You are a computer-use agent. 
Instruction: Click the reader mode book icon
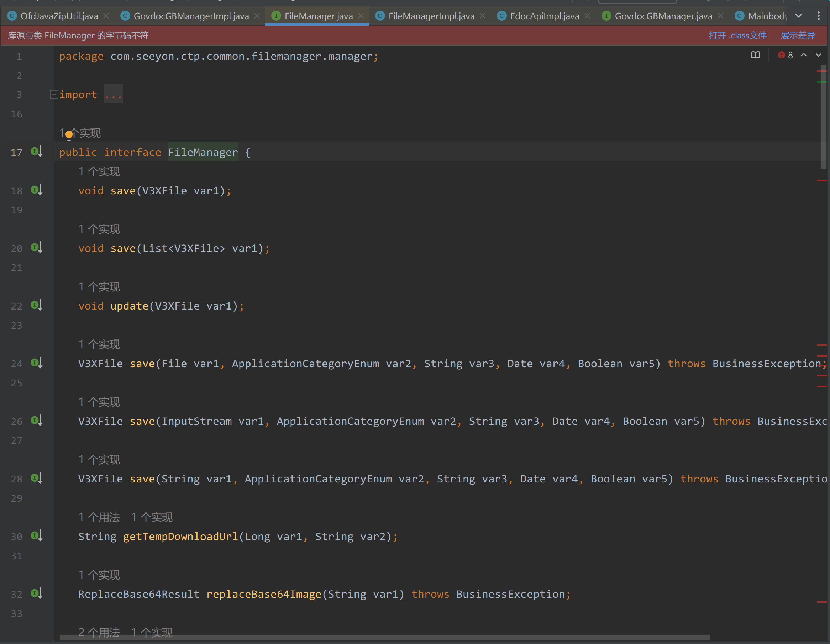tap(755, 55)
